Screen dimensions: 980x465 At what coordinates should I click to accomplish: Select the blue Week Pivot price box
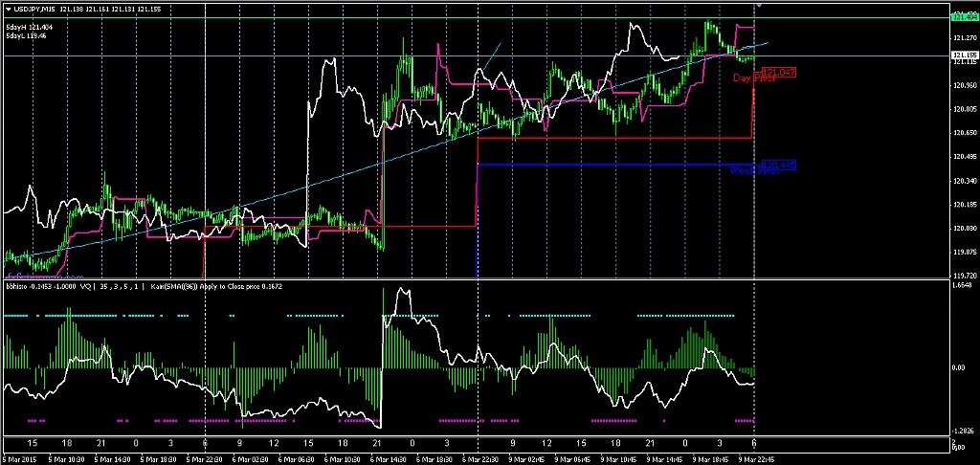(x=779, y=165)
